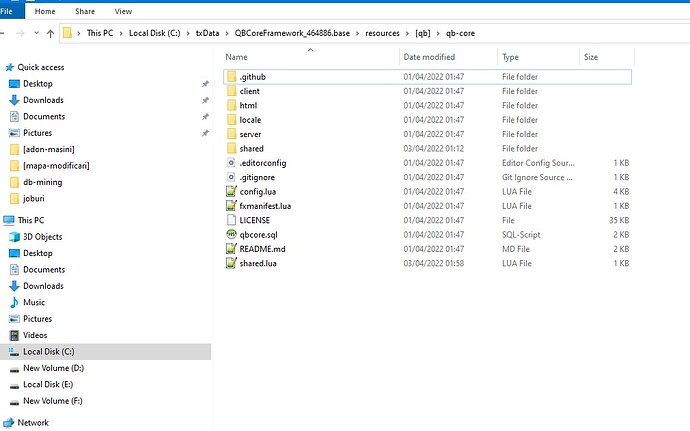The height and width of the screenshot is (431, 690).
Task: Select the qbcore.sql script icon
Action: (231, 235)
